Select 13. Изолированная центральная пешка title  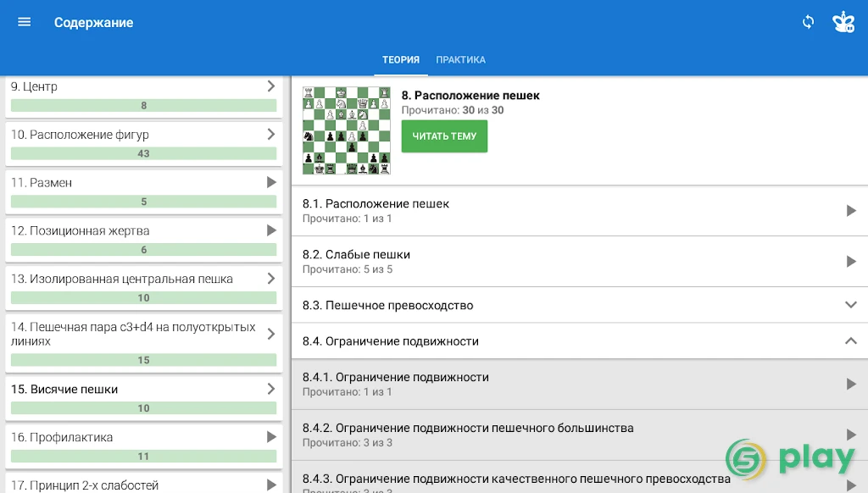click(122, 279)
